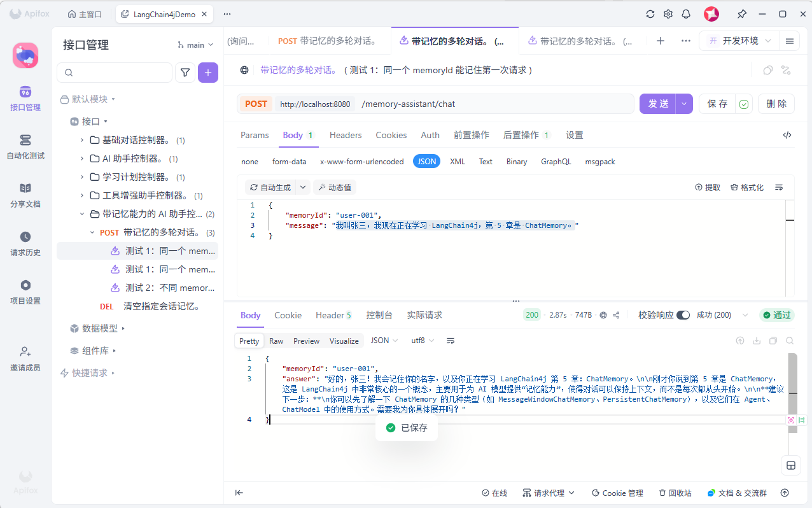Copy the response body

[x=773, y=341]
